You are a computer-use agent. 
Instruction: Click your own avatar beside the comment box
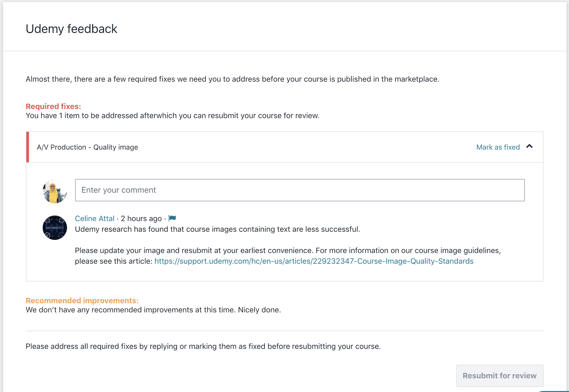pos(55,191)
